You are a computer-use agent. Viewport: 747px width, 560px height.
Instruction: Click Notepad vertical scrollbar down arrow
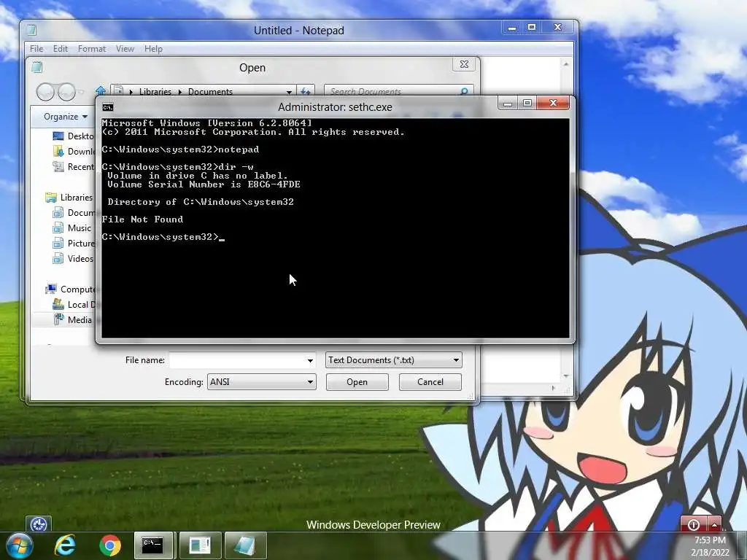pyautogui.click(x=566, y=376)
